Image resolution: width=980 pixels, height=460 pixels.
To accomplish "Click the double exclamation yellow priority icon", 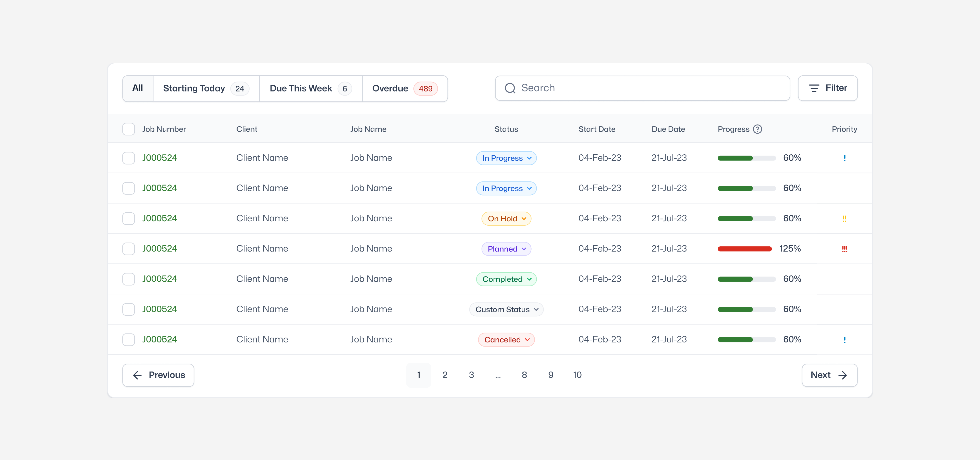I will pos(844,218).
